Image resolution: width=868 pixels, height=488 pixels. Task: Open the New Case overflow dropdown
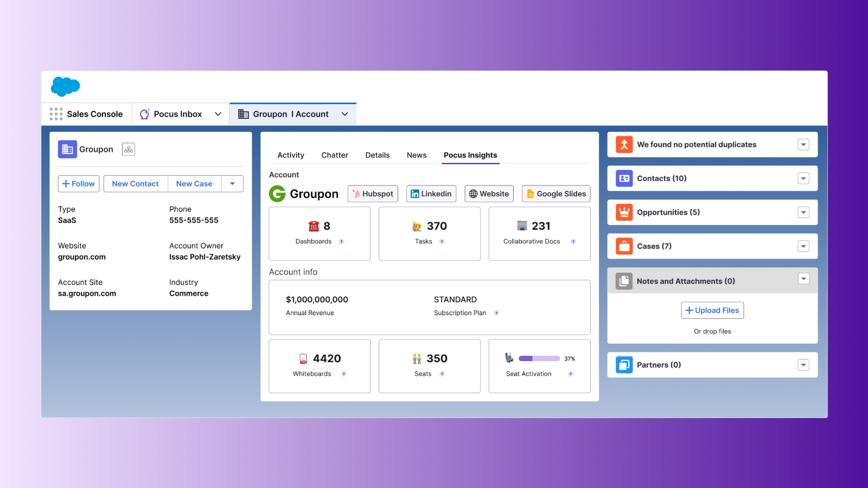[232, 183]
